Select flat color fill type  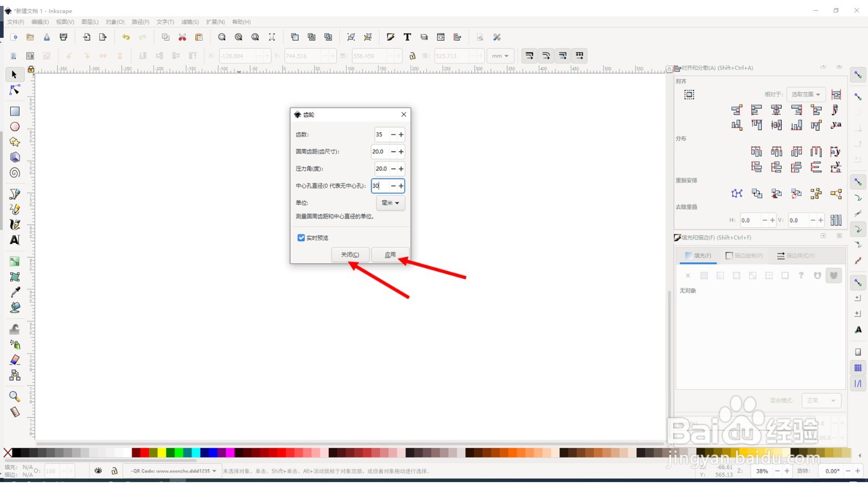(704, 275)
